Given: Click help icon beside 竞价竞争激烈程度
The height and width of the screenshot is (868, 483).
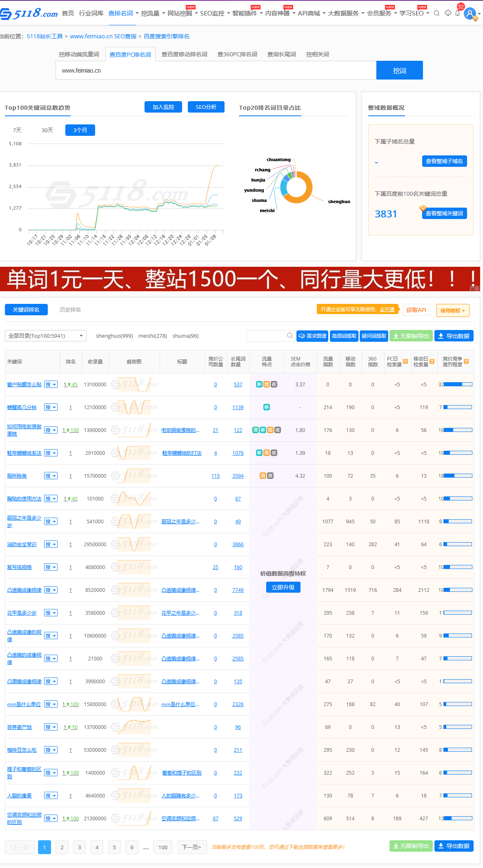Looking at the screenshot, I should tap(466, 361).
